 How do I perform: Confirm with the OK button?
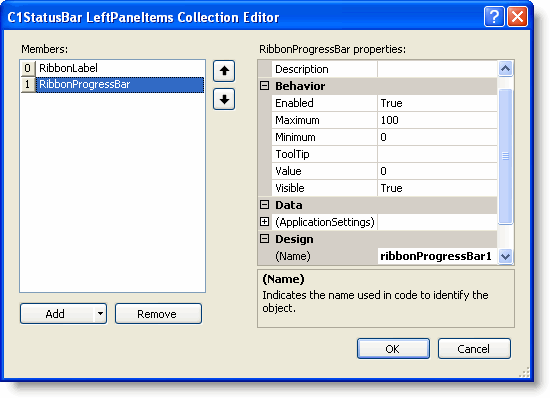click(x=393, y=349)
